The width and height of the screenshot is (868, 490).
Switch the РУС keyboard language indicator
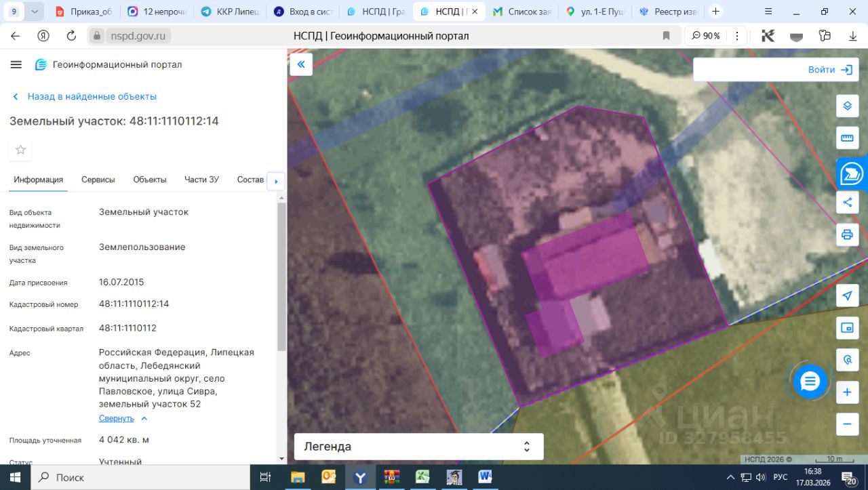pyautogui.click(x=781, y=477)
